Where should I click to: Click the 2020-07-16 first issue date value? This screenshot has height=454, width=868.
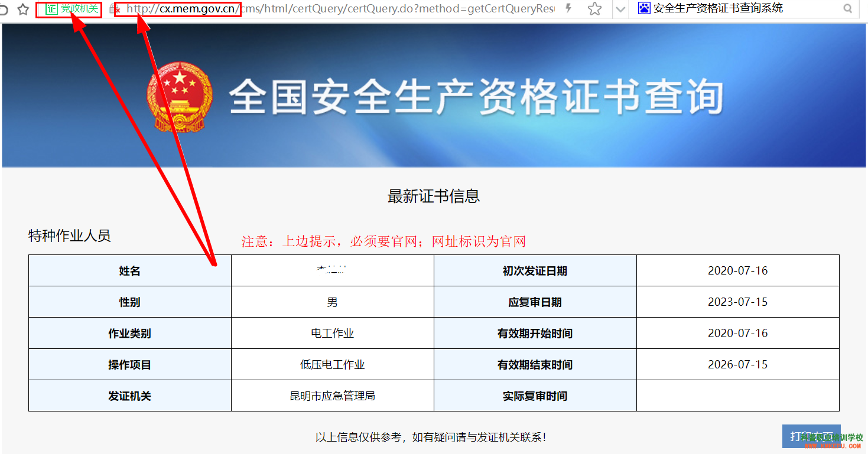click(738, 270)
